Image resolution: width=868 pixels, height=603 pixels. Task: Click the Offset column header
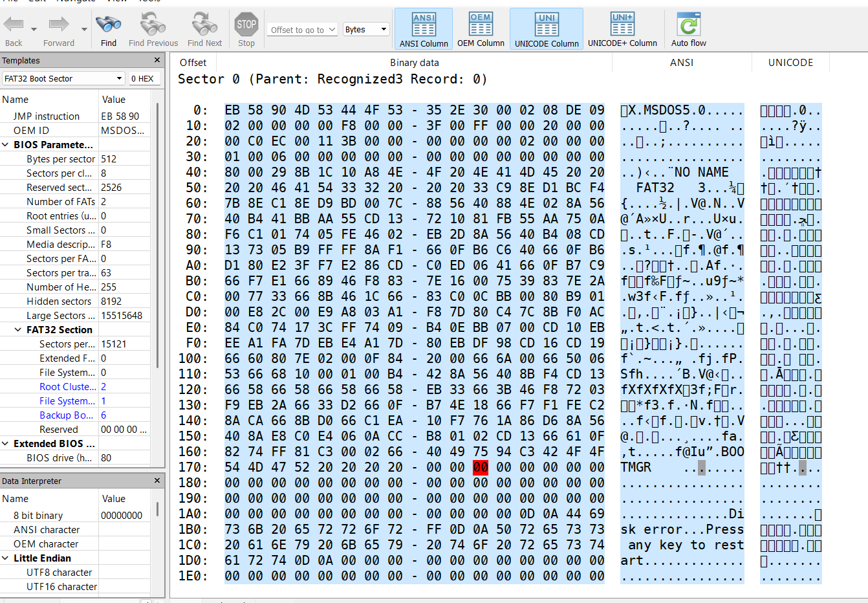point(193,63)
